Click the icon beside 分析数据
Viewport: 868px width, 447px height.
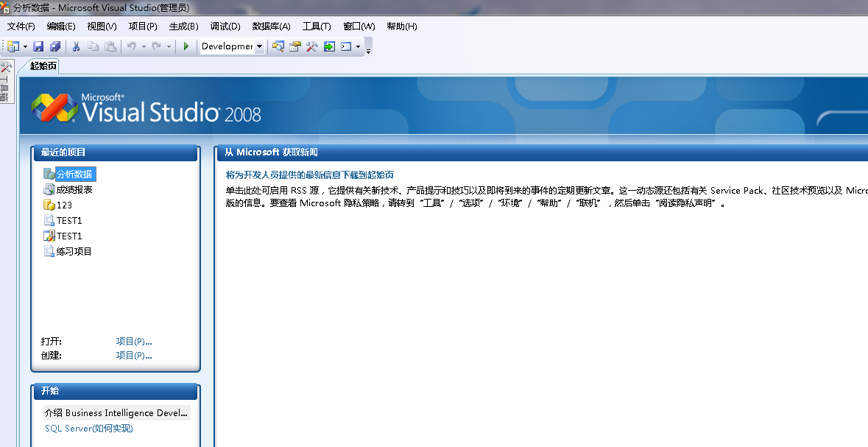click(49, 174)
